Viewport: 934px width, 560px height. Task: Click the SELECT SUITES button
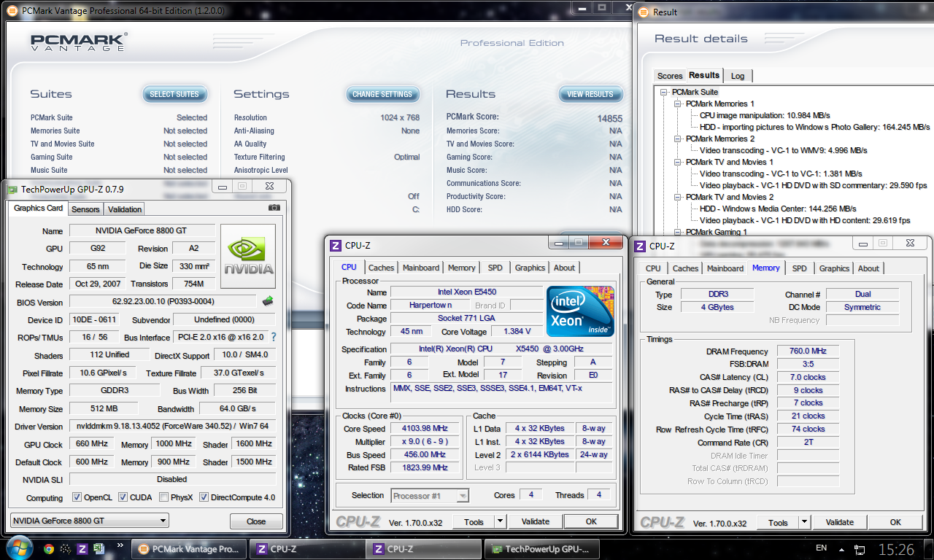coord(174,94)
